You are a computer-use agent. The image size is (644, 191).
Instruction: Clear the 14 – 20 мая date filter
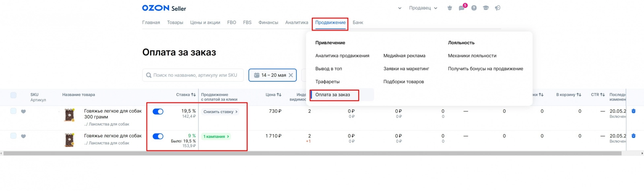point(291,75)
